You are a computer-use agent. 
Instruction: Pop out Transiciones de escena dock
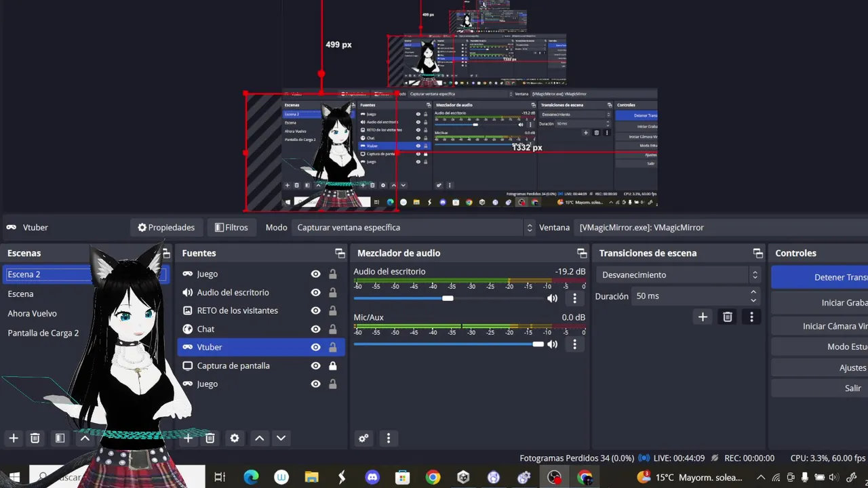[x=758, y=253]
